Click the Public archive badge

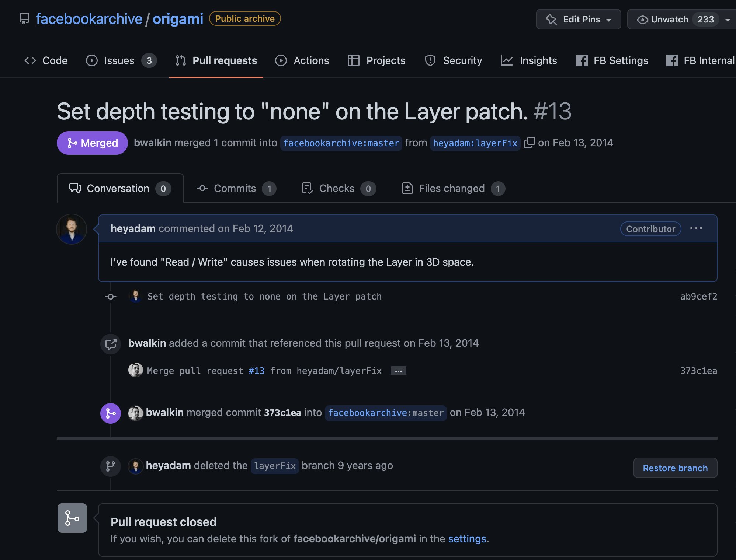245,18
